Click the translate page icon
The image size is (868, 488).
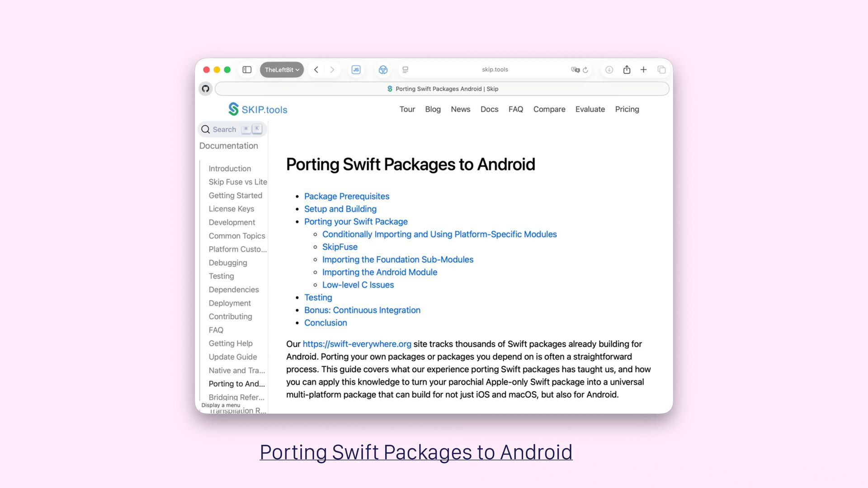click(575, 70)
